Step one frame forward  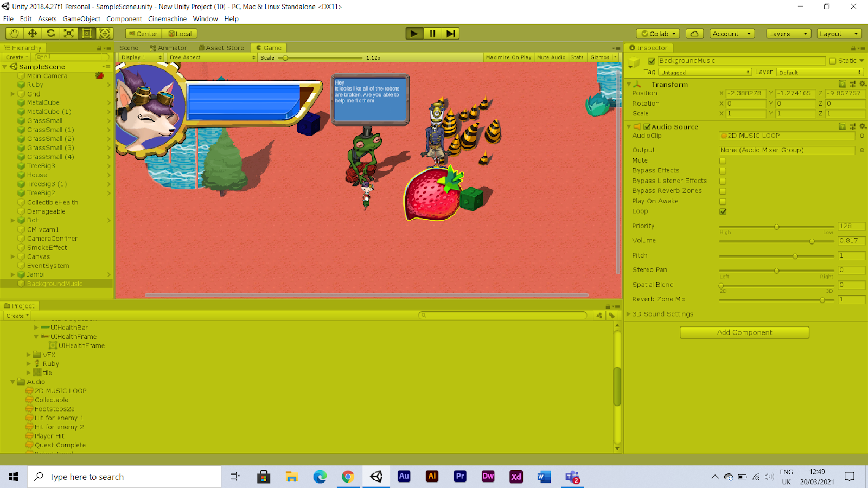(450, 34)
